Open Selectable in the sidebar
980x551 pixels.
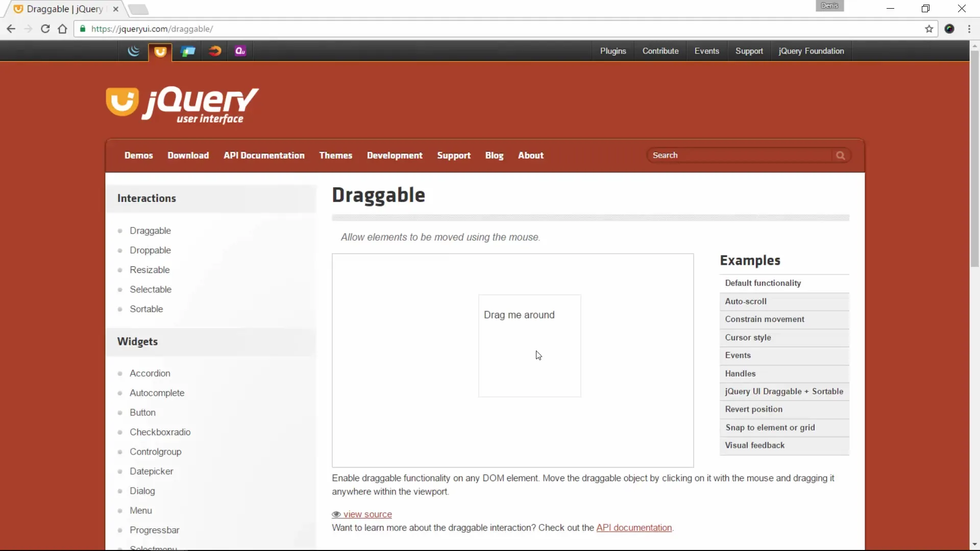[x=151, y=289]
